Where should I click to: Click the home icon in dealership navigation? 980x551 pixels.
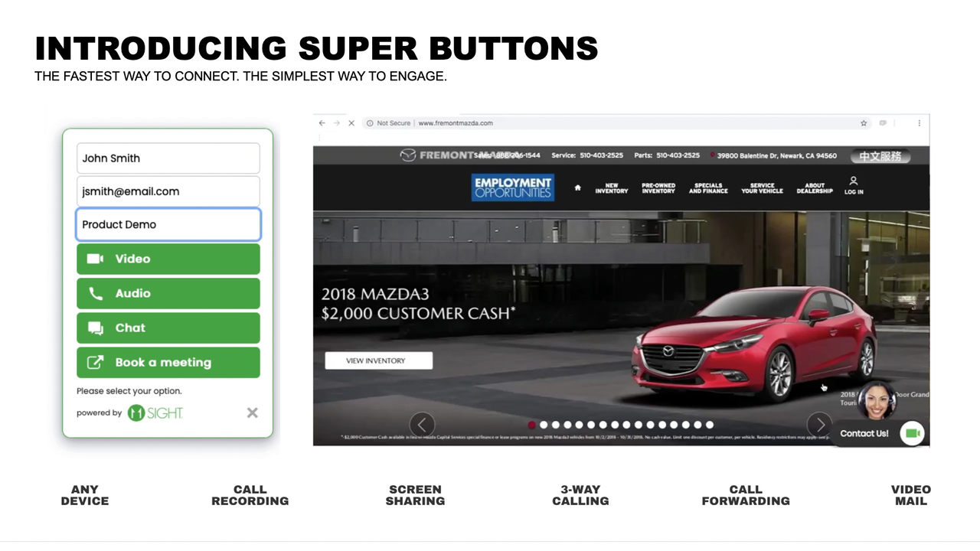point(577,188)
